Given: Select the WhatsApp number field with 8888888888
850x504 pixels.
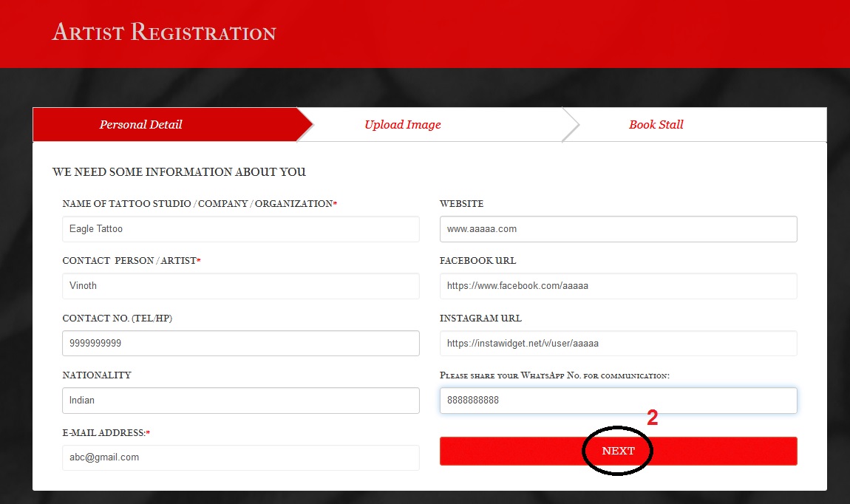Looking at the screenshot, I should coord(618,401).
